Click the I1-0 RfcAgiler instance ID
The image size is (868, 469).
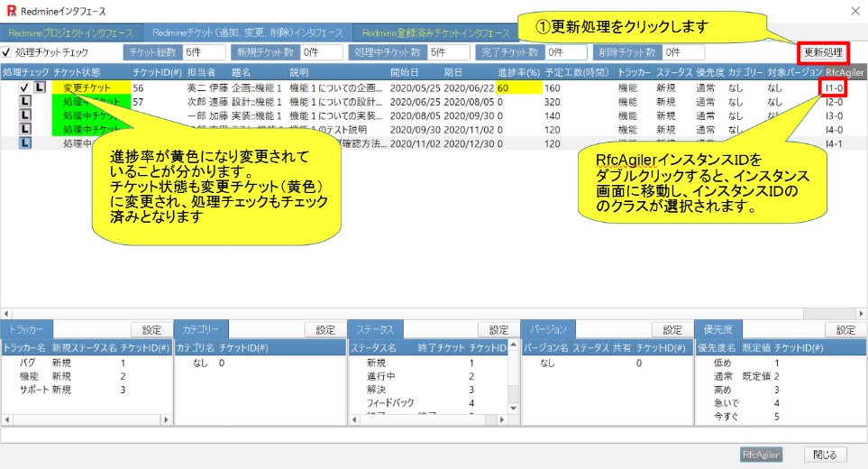pyautogui.click(x=834, y=87)
